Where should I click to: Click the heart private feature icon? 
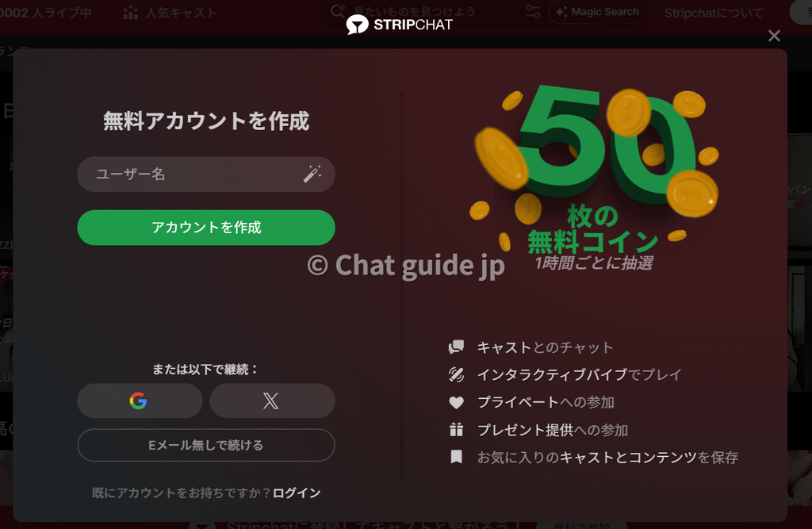456,403
